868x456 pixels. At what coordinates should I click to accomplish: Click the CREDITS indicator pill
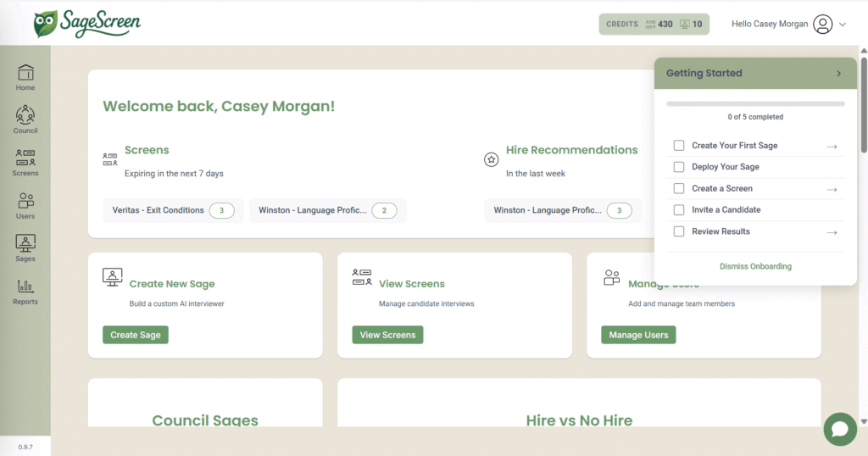(x=654, y=24)
